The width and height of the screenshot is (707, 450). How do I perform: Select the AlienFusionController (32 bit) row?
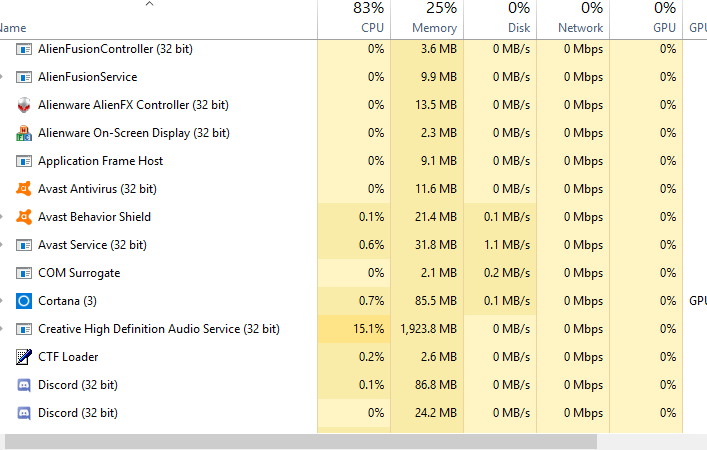pos(115,49)
